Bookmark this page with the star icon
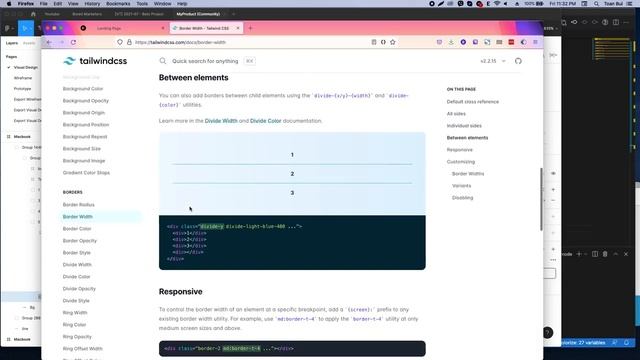This screenshot has width=640, height=360. coord(393,42)
